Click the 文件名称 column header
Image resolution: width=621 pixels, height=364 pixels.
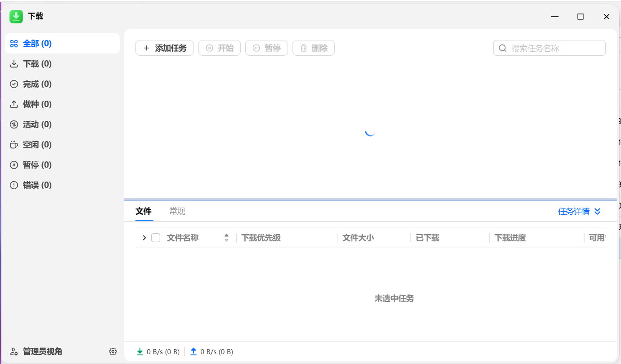click(183, 238)
